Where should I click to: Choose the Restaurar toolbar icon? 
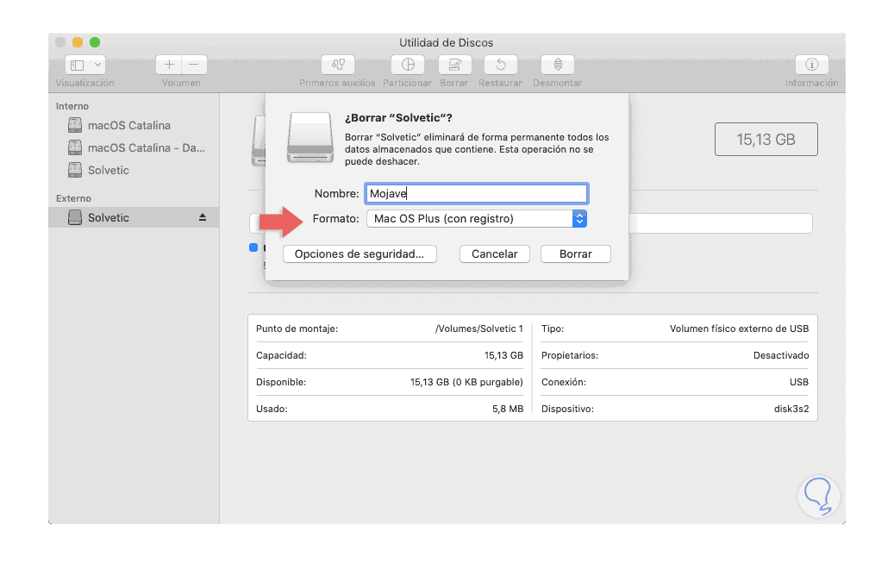coord(501,65)
